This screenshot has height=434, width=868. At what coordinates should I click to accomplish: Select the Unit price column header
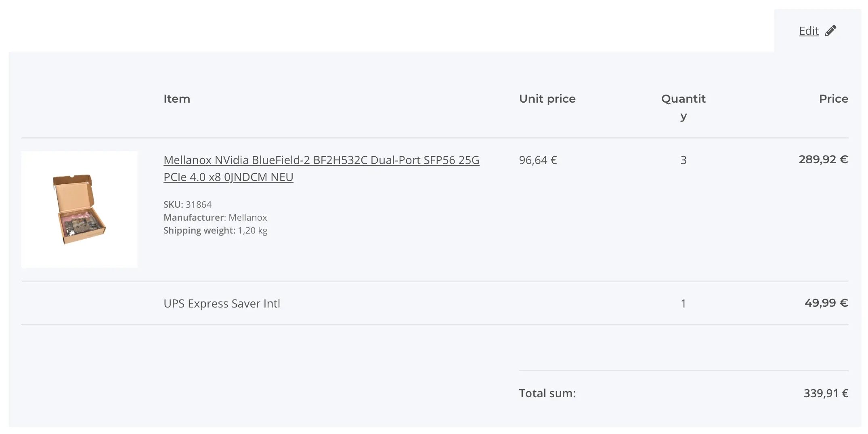pos(547,99)
